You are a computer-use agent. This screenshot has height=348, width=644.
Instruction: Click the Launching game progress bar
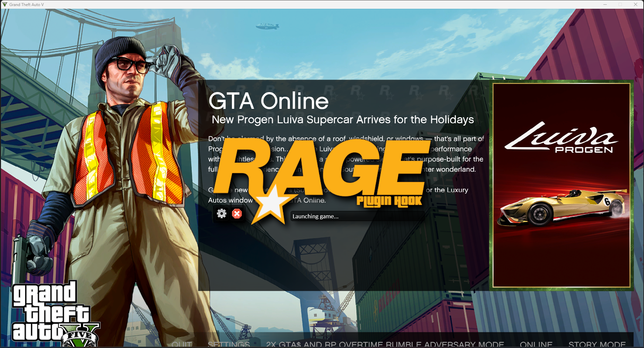pyautogui.click(x=357, y=216)
